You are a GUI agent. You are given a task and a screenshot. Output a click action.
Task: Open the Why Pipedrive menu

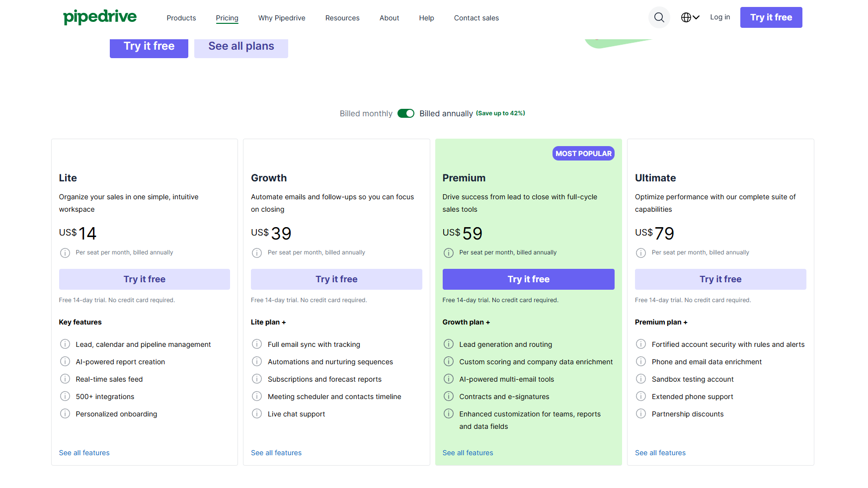pos(282,18)
